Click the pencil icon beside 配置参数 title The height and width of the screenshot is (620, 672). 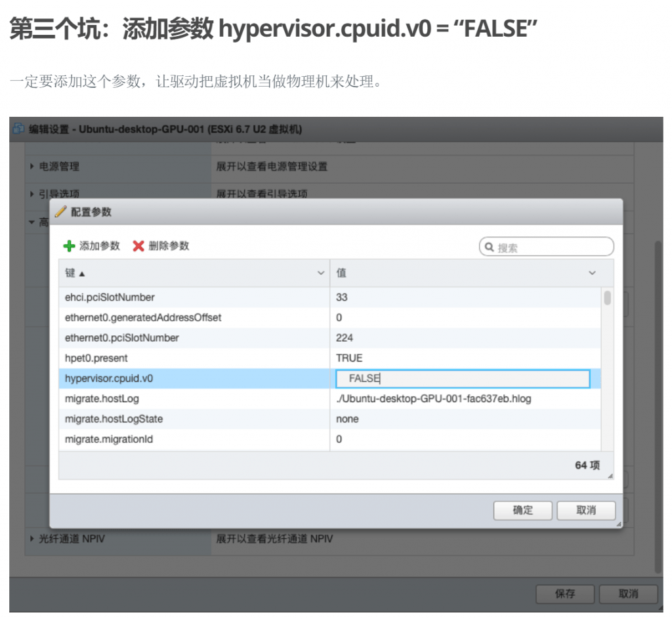tap(61, 211)
